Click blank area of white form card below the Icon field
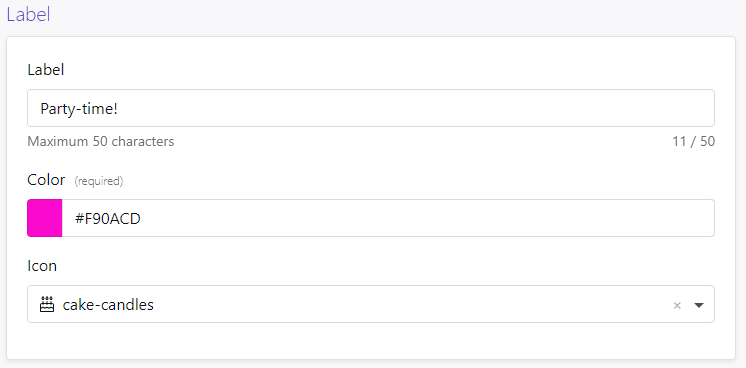The height and width of the screenshot is (368, 746). (x=371, y=341)
